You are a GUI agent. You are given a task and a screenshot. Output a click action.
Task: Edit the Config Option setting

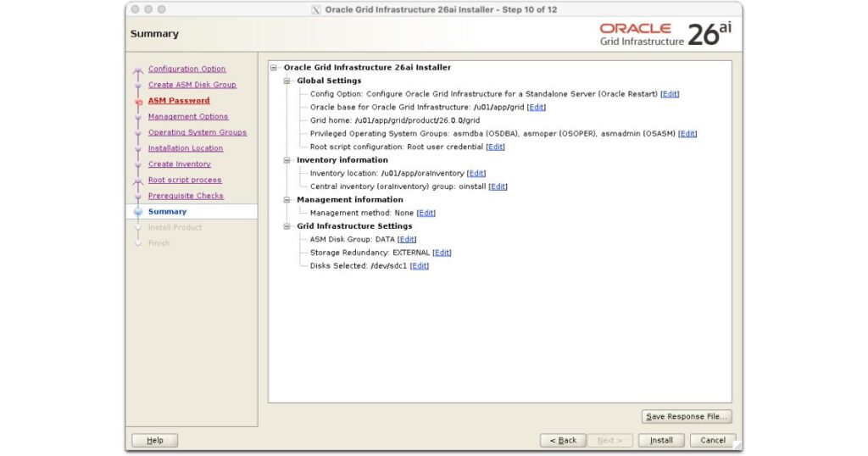point(670,94)
